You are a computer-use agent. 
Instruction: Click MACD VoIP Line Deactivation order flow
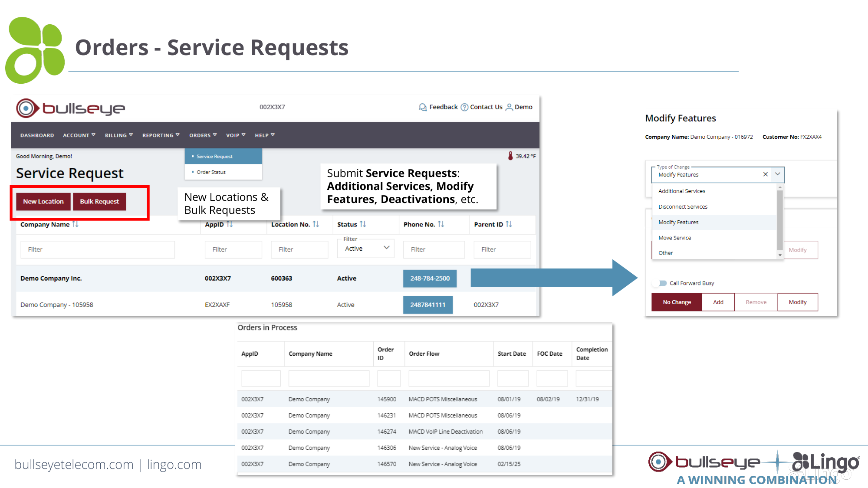pyautogui.click(x=446, y=432)
